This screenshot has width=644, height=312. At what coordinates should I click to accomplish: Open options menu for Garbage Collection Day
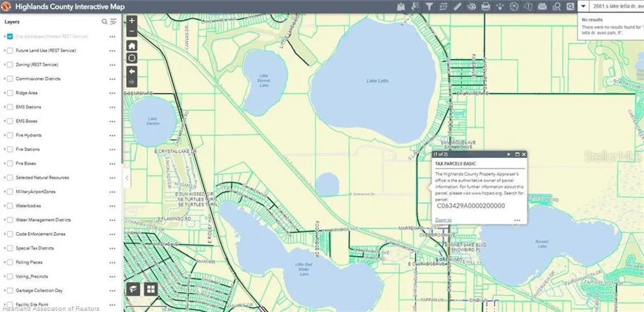click(112, 291)
